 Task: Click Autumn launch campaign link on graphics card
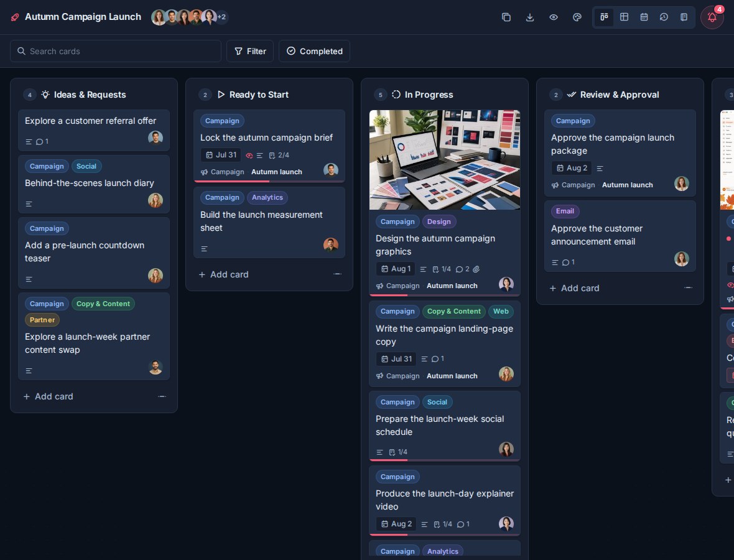click(452, 286)
